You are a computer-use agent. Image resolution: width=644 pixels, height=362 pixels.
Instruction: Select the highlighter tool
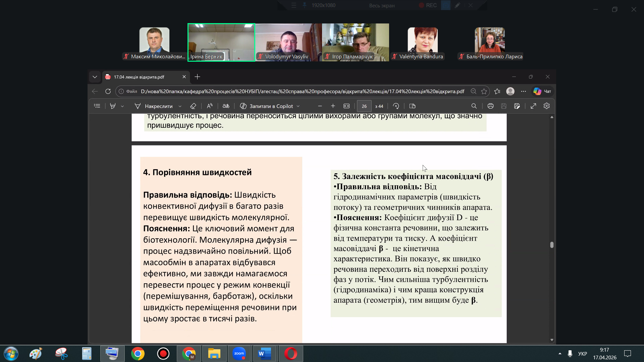tap(113, 106)
